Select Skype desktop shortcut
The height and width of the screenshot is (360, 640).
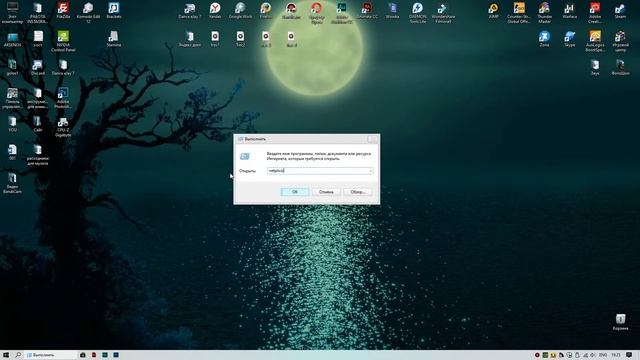pyautogui.click(x=569, y=39)
